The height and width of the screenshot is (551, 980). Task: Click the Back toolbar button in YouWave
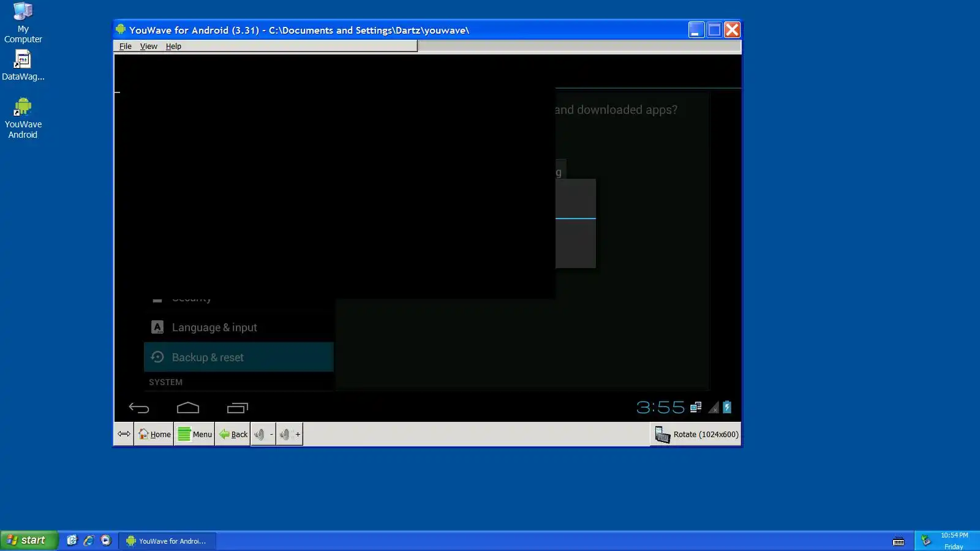tap(233, 434)
